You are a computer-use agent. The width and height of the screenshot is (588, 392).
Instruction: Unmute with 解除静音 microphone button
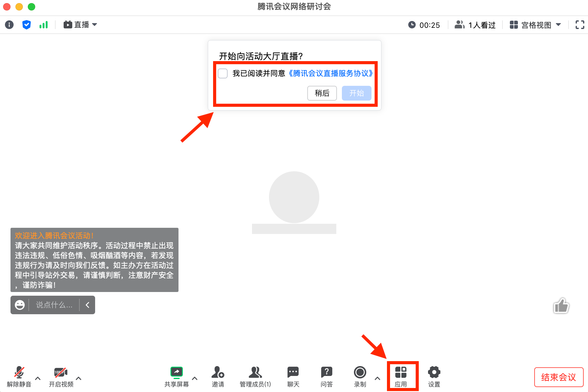19,377
